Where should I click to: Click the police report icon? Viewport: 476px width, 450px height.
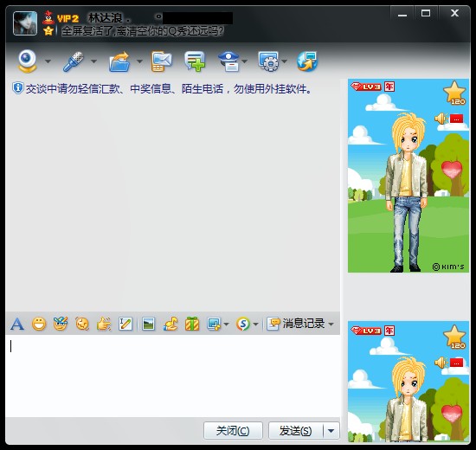click(x=228, y=61)
